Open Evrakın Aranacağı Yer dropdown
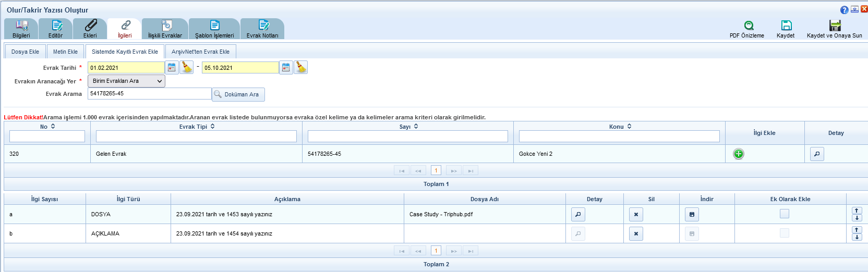Image resolution: width=868 pixels, height=272 pixels. [126, 81]
